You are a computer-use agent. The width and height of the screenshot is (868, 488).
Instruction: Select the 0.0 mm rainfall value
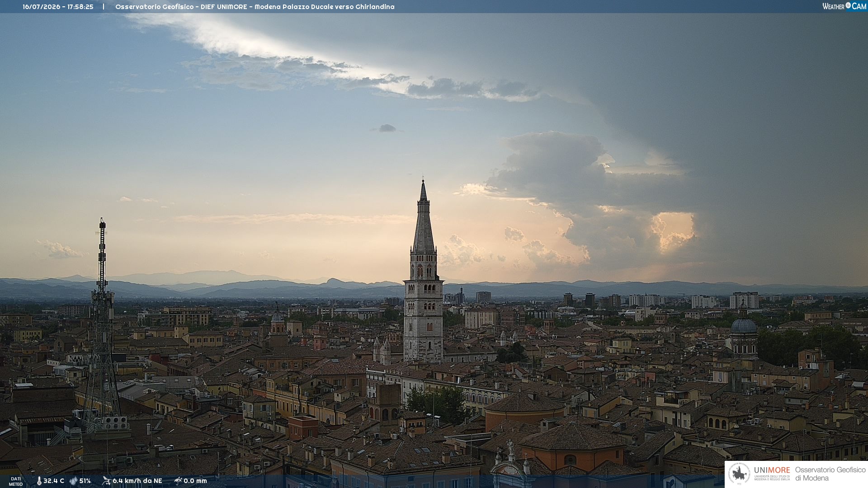click(195, 481)
